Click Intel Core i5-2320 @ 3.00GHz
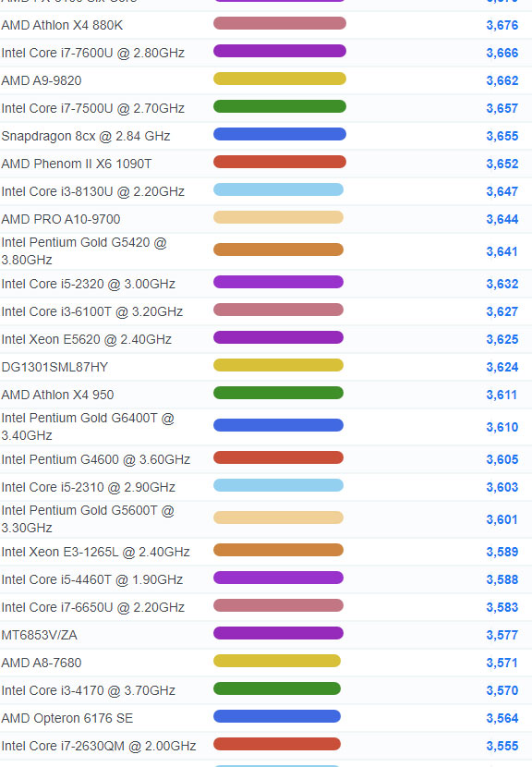Screen dimensions: 532x767 tap(89, 284)
